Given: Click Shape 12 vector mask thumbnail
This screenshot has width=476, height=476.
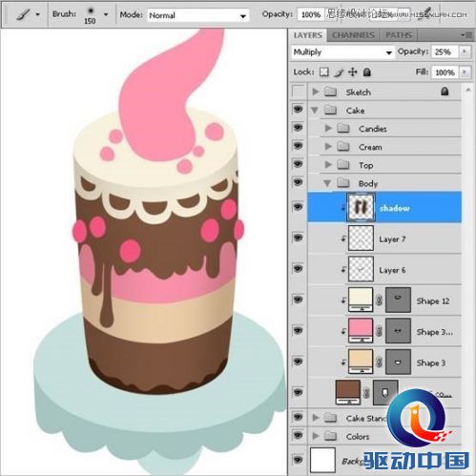Looking at the screenshot, I should pyautogui.click(x=398, y=300).
